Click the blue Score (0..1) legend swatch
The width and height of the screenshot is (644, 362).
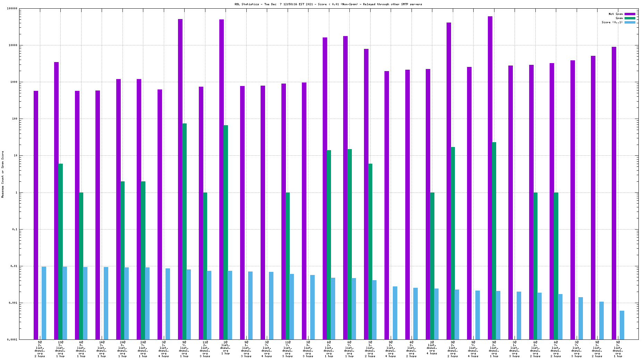point(630,22)
